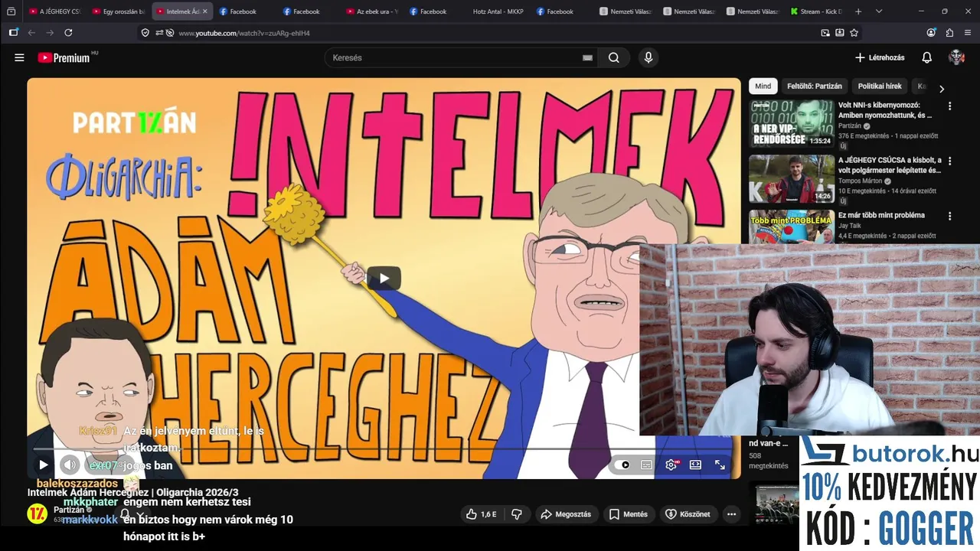
Task: Click the shield site security icon
Action: [x=145, y=33]
